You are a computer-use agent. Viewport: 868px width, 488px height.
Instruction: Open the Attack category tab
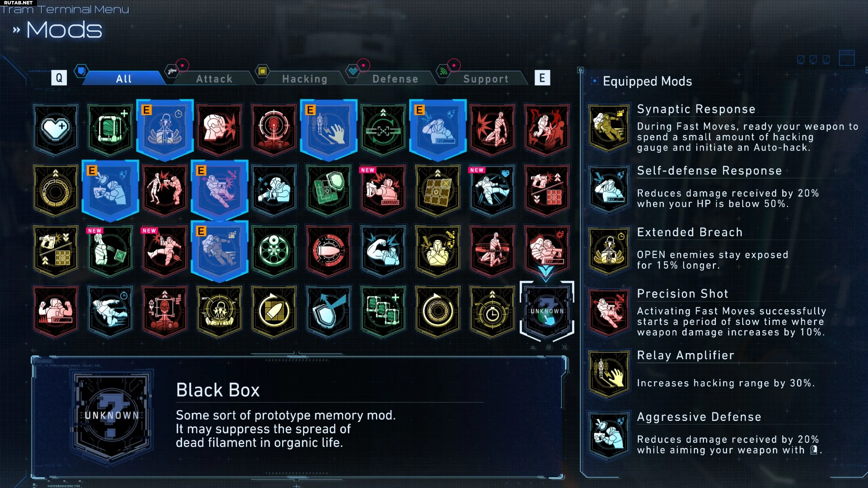214,79
